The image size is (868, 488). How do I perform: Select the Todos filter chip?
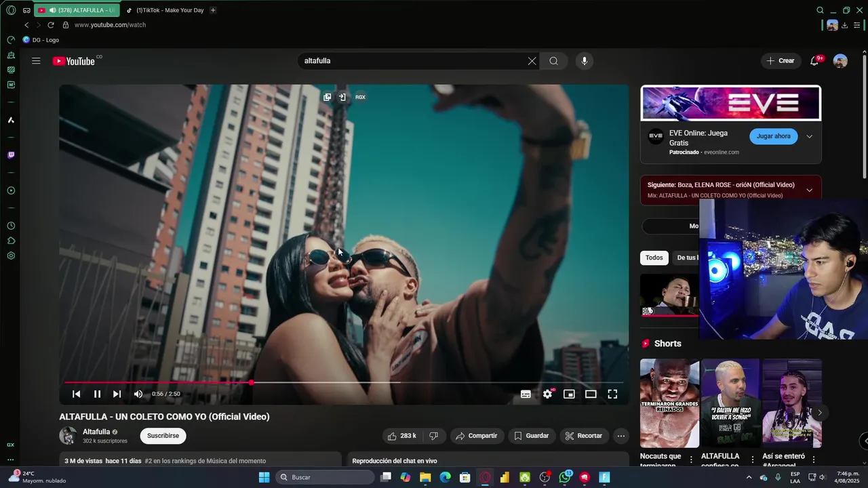tap(654, 258)
